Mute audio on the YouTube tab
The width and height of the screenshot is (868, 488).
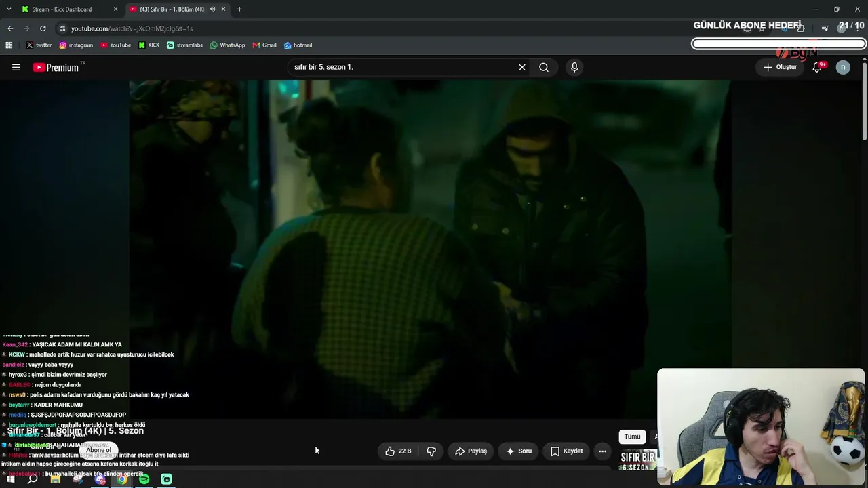point(212,9)
